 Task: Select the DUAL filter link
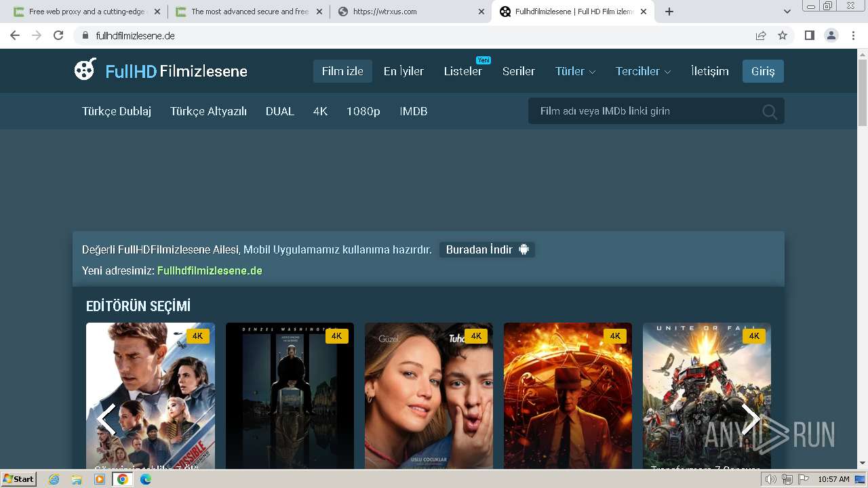coord(280,111)
